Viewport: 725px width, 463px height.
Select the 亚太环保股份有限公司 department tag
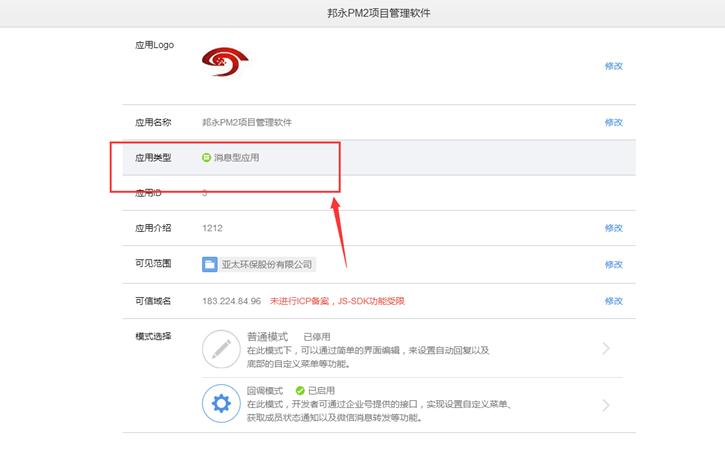pyautogui.click(x=266, y=265)
